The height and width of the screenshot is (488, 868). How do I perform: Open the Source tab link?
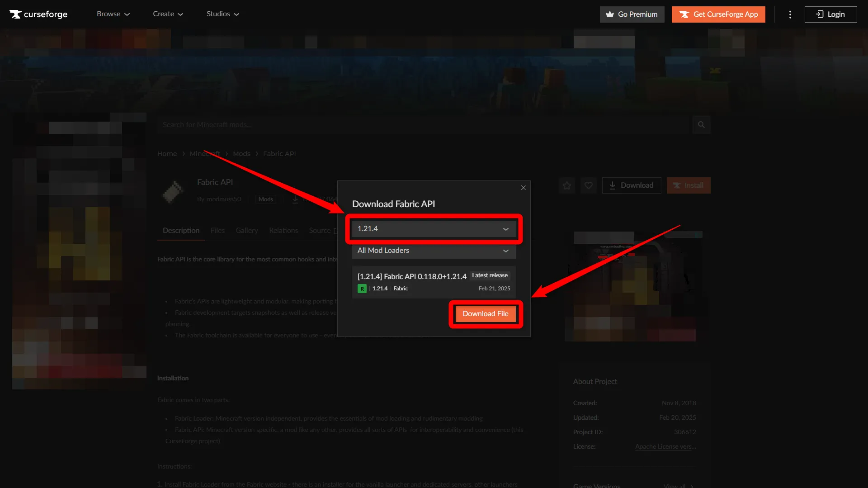click(323, 231)
